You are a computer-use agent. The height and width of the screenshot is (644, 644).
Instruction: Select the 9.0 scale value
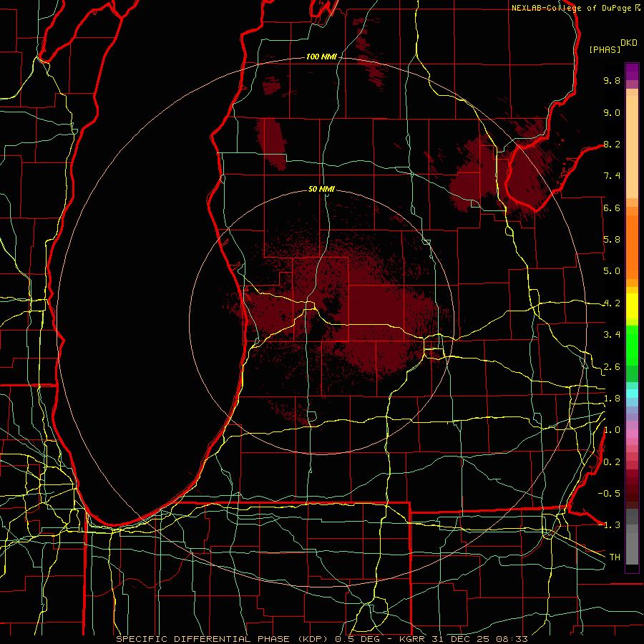click(x=612, y=112)
